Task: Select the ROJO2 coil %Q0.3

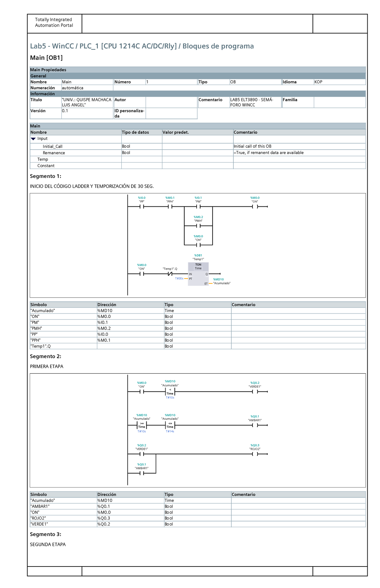Action: 255,454
